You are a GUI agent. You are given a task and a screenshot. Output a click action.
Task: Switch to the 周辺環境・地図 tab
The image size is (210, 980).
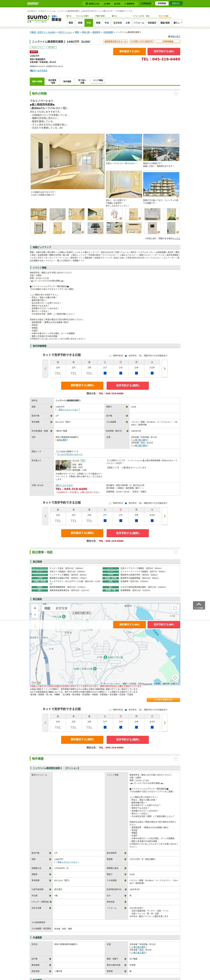point(52,81)
